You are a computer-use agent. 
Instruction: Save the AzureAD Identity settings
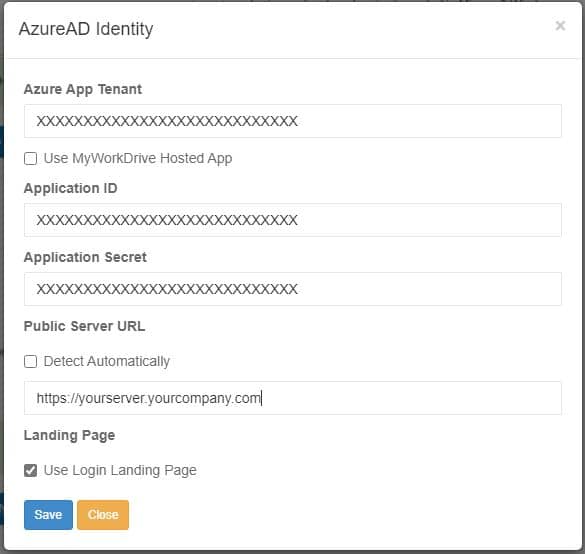click(48, 514)
